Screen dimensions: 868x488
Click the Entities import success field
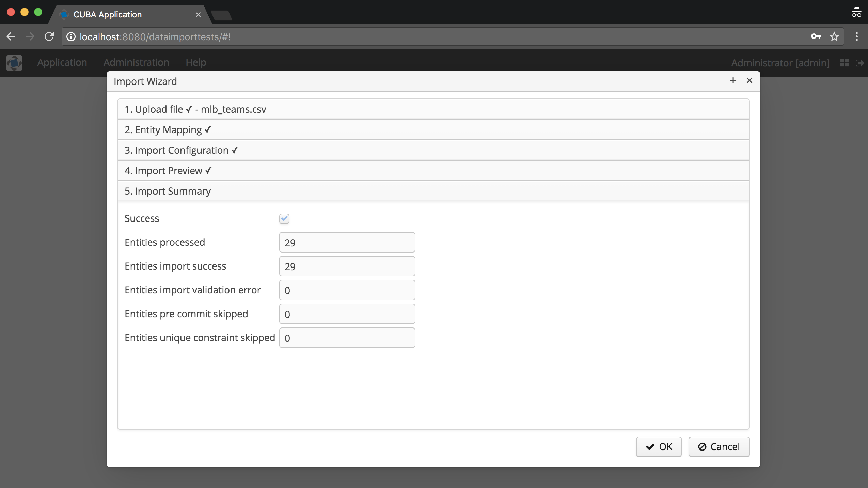click(x=347, y=266)
